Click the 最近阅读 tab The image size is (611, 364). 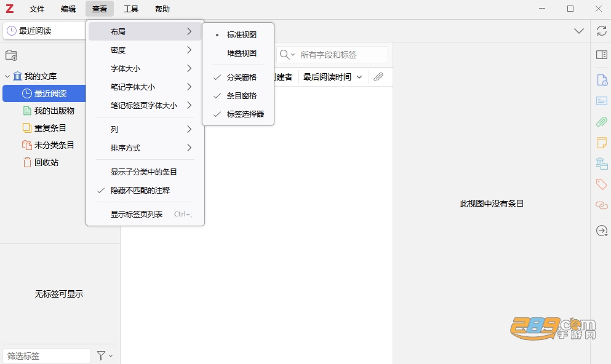click(44, 31)
